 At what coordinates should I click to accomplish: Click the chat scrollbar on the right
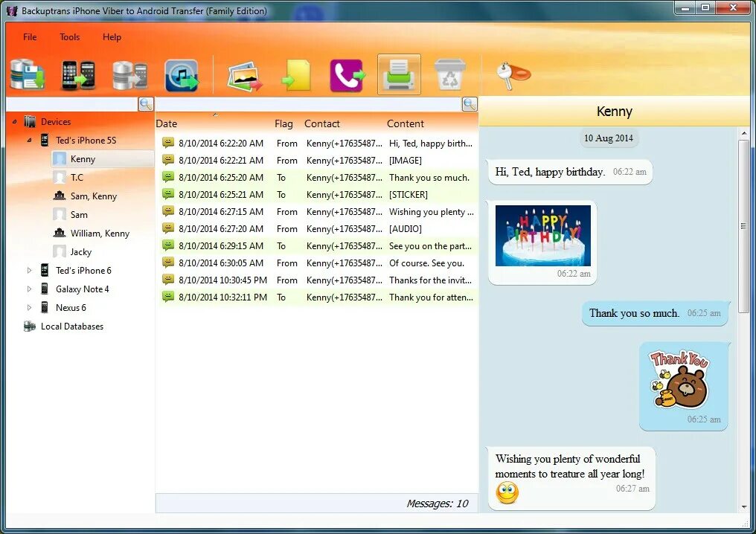[745, 223]
